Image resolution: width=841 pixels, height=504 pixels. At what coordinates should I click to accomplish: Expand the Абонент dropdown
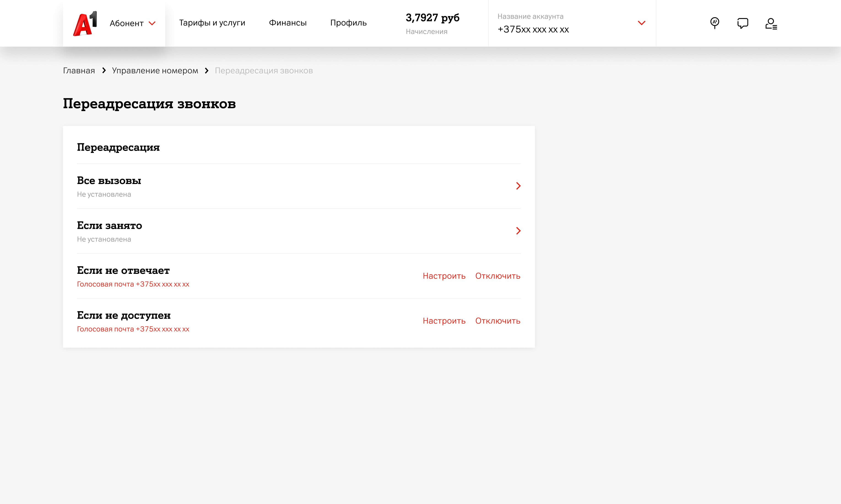[x=133, y=24]
